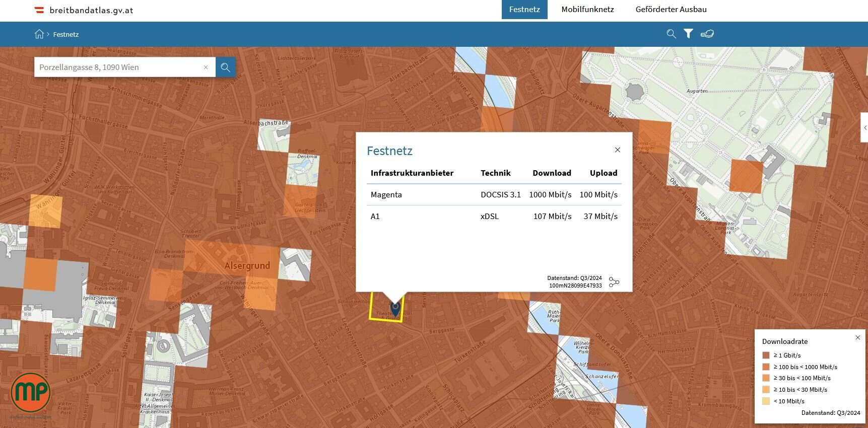
Task: Open the filter funnel icon
Action: coord(688,34)
